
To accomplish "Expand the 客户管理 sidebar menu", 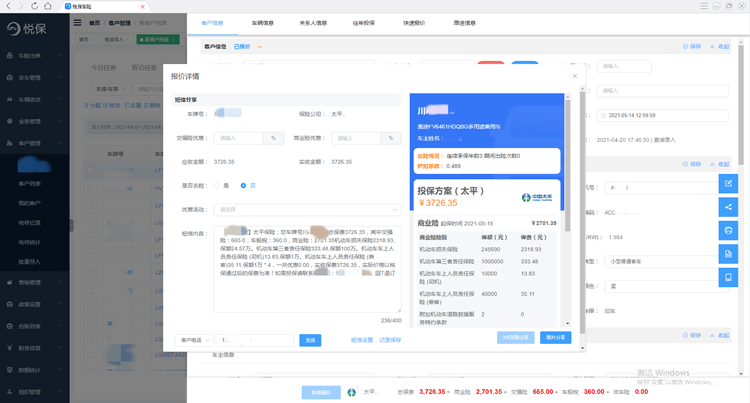I will [x=34, y=143].
